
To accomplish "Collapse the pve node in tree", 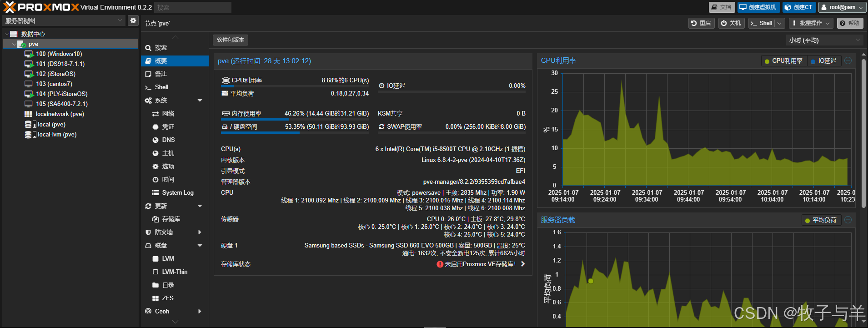I will tap(14, 44).
